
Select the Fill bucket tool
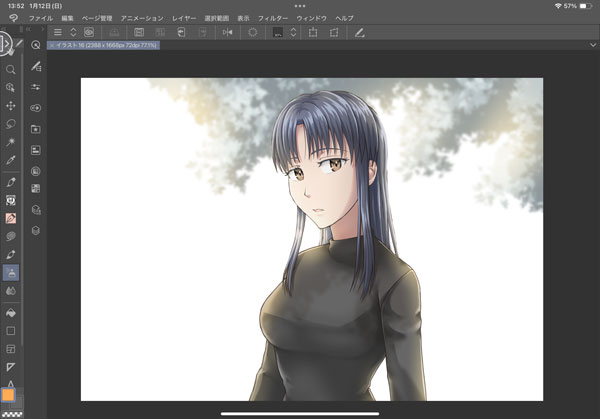(x=11, y=310)
